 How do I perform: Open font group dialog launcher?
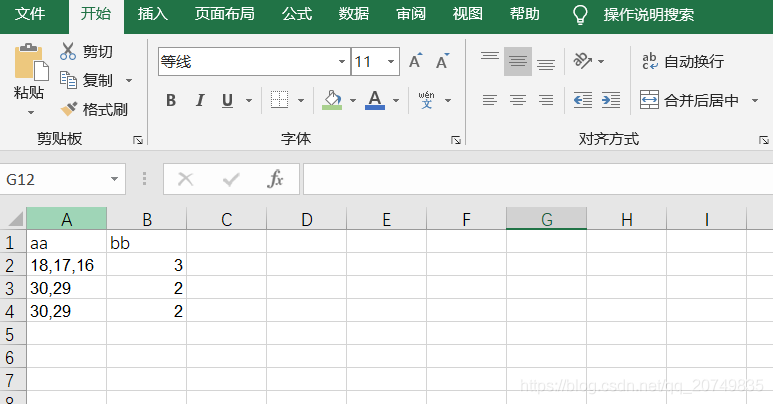coord(456,140)
